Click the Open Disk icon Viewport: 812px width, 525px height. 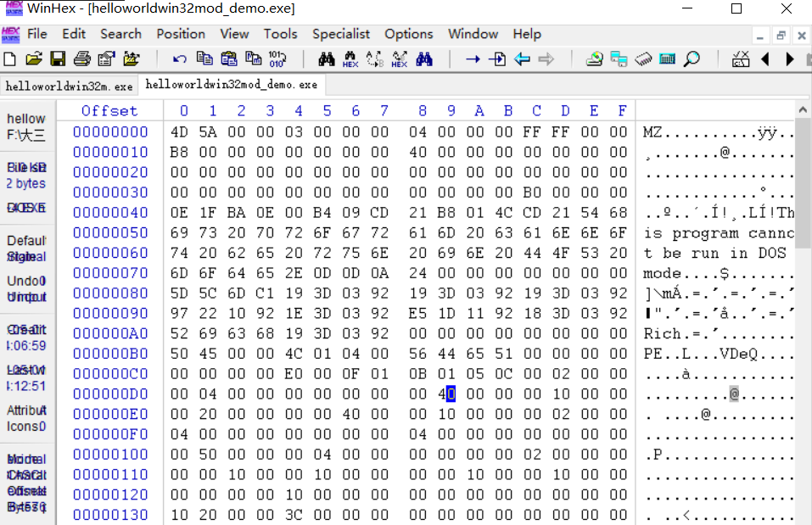595,59
